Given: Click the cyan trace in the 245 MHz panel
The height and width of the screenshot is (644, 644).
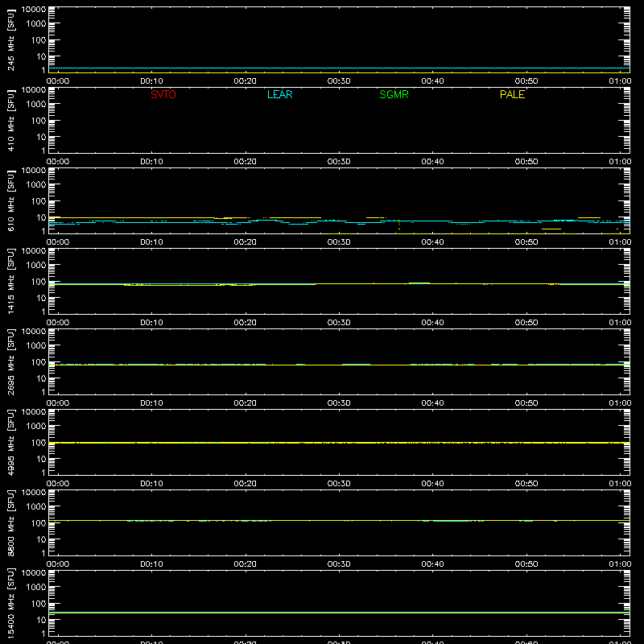Looking at the screenshot, I should pyautogui.click(x=339, y=68).
